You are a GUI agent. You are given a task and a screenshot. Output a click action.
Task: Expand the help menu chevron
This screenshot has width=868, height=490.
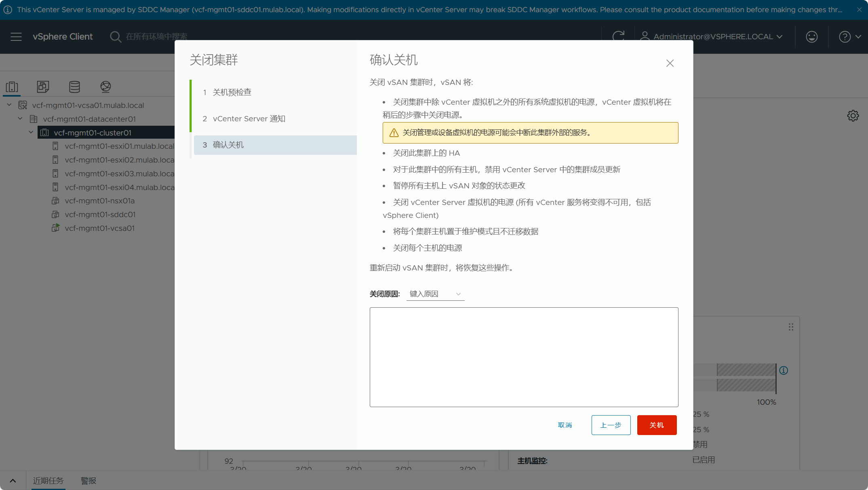[x=858, y=37]
